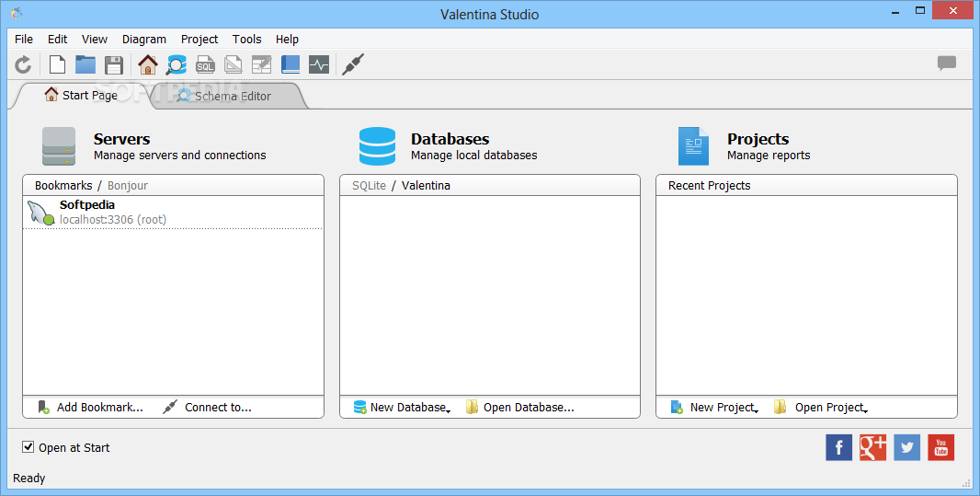Image resolution: width=980 pixels, height=496 pixels.
Task: Click the Servers stack icon
Action: [x=59, y=146]
